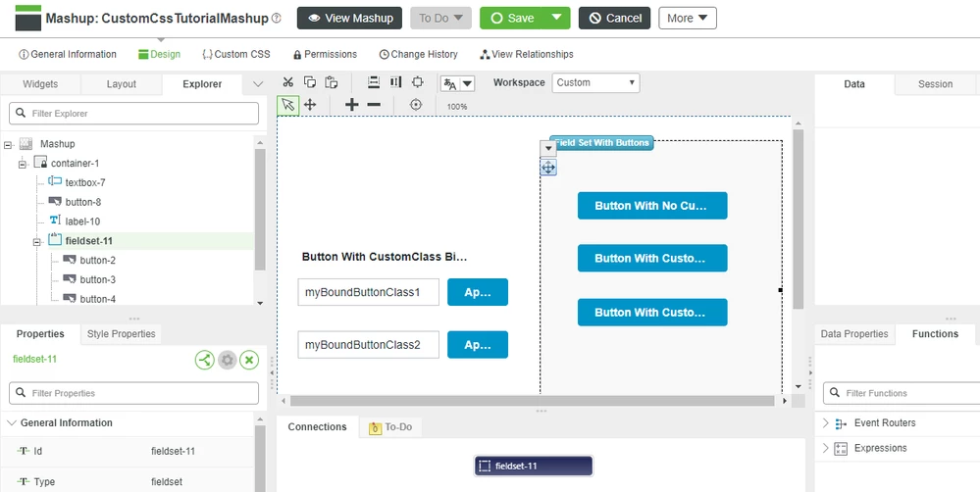Open the To-Do tab beside Connections
980x492 pixels.
390,427
